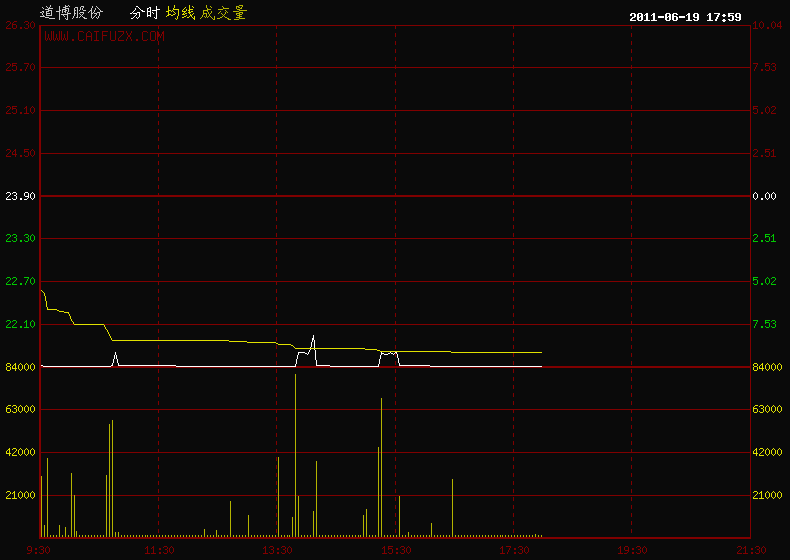This screenshot has width=790, height=560.
Task: Select the 15:30 time axis marker
Action: [396, 550]
